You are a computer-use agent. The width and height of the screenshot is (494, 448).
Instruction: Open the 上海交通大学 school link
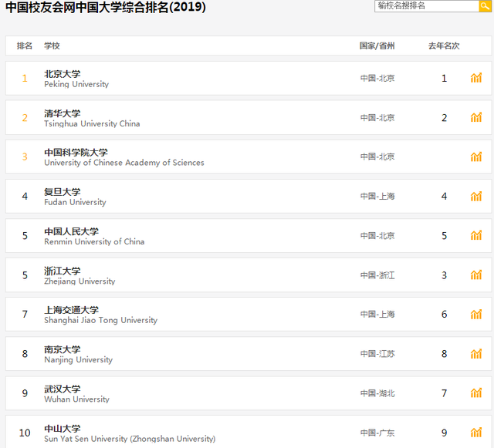click(x=72, y=310)
